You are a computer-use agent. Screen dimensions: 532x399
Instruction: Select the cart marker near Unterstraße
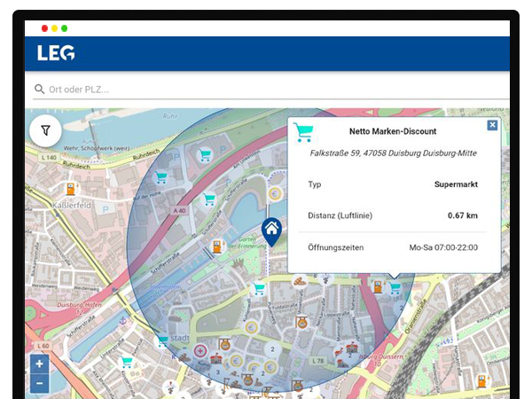point(127,362)
